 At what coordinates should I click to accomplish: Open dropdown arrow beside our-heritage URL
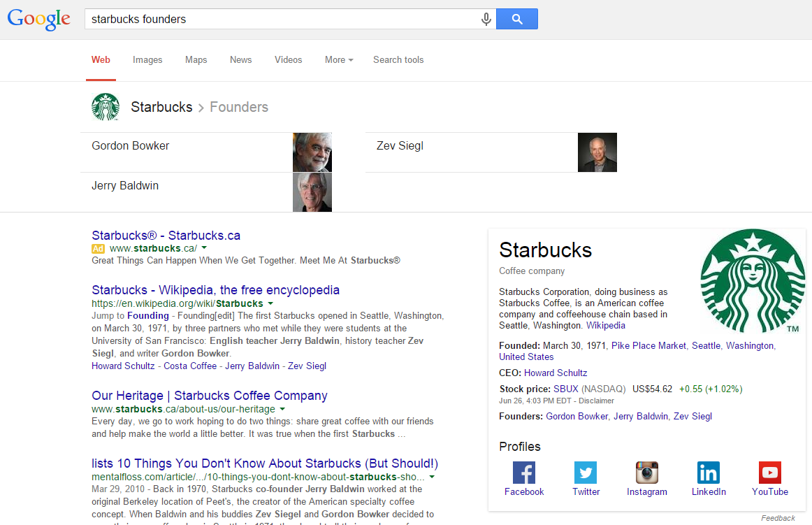[282, 409]
